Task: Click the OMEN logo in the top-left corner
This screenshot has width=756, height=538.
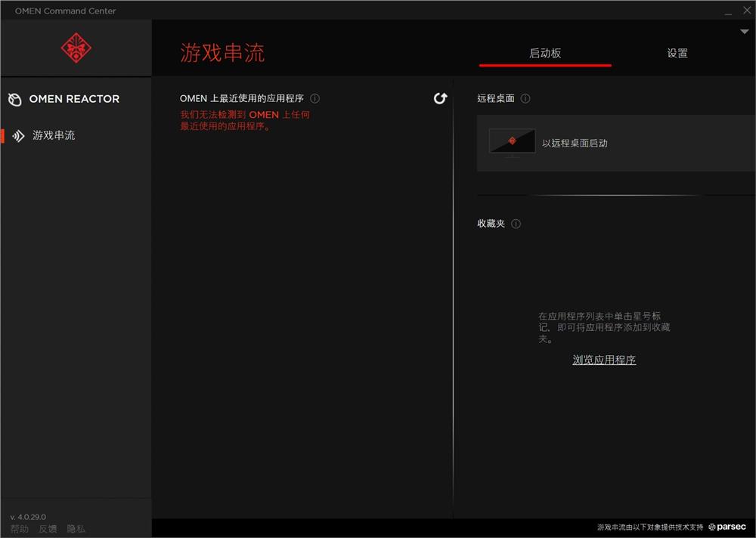Action: pos(76,48)
